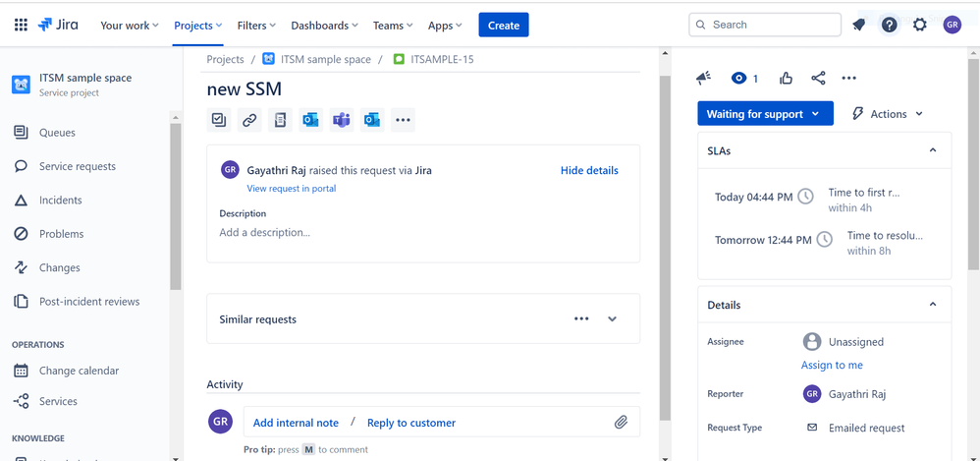Open the settings gear icon

click(920, 25)
